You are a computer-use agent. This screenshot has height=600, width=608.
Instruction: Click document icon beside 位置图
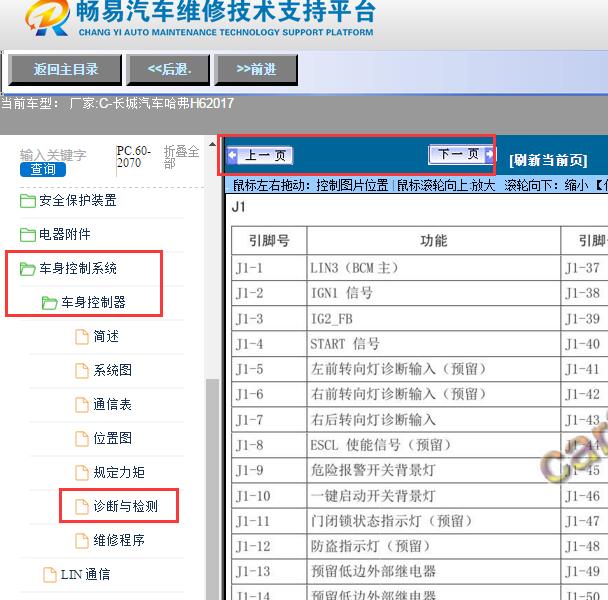(x=82, y=439)
